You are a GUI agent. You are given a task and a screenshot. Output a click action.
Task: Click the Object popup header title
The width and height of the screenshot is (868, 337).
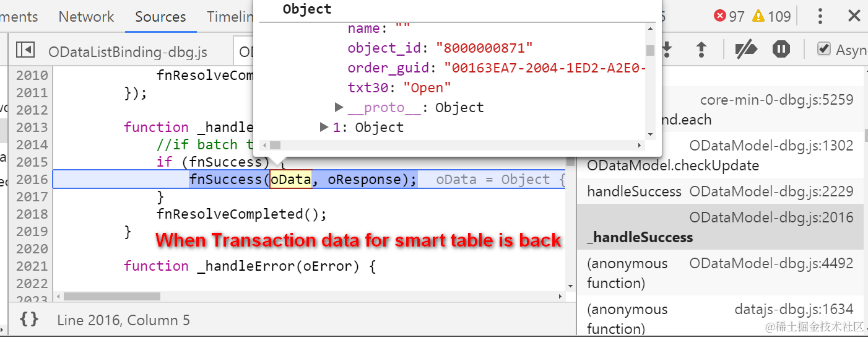pyautogui.click(x=307, y=9)
